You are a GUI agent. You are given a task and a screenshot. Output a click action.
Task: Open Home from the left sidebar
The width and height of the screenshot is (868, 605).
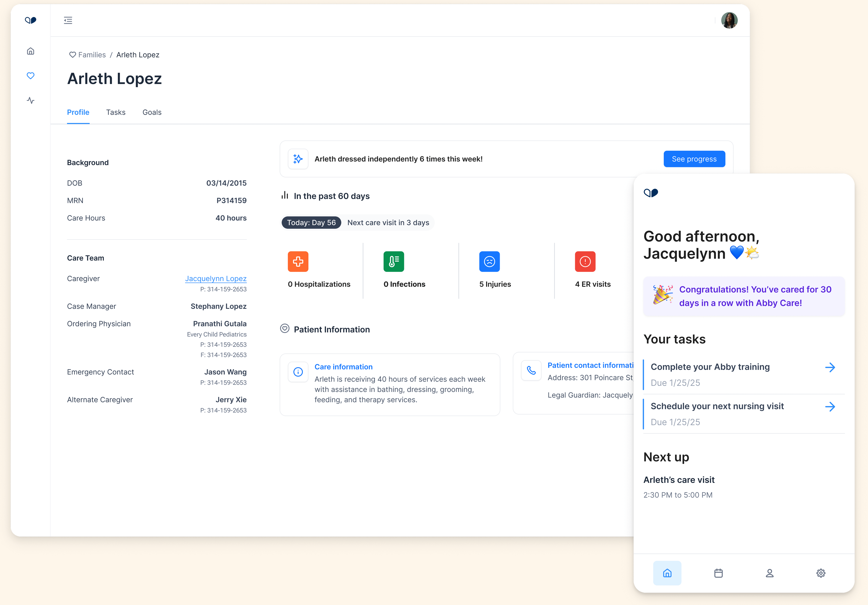pyautogui.click(x=31, y=51)
